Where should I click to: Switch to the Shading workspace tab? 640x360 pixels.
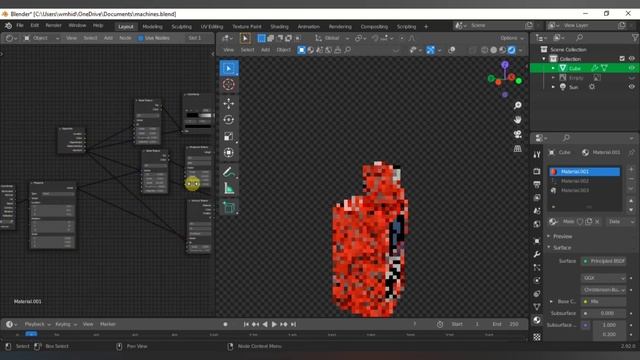coord(279,27)
